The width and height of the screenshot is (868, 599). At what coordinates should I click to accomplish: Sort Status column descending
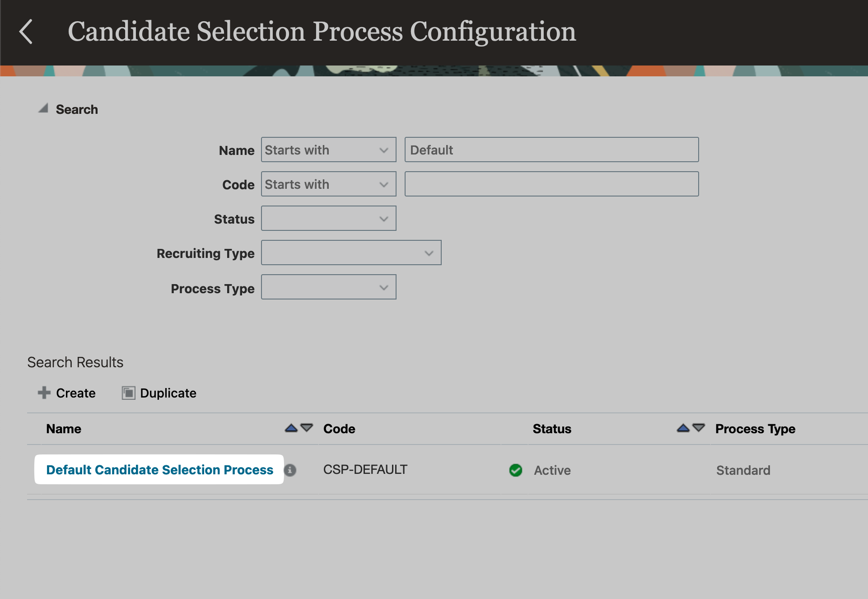click(x=699, y=428)
